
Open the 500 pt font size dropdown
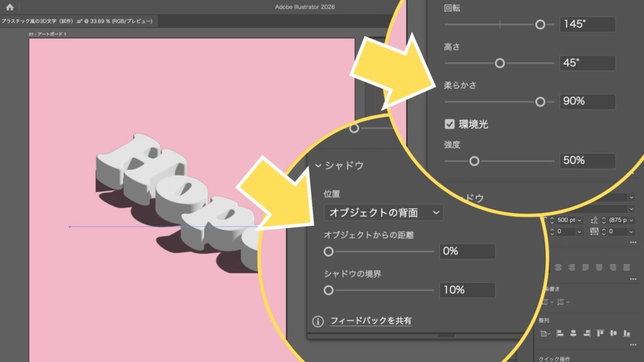[579, 221]
